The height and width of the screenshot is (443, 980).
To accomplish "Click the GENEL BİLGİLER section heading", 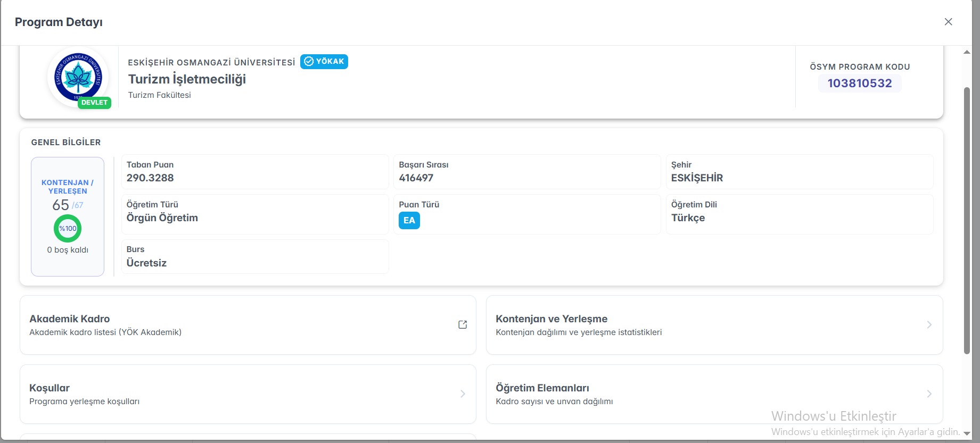I will 66,143.
